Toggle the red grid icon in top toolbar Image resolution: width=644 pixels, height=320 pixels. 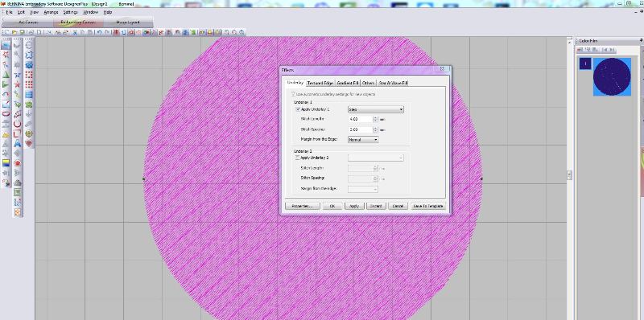tap(117, 32)
